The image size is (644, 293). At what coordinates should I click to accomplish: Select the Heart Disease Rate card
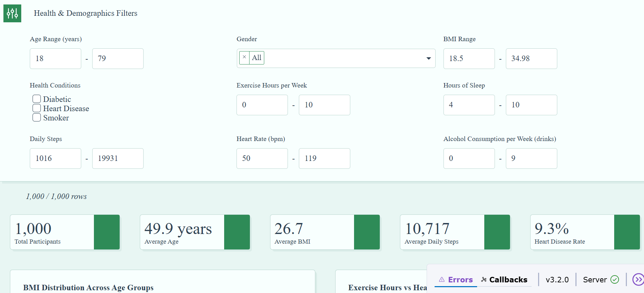coord(585,232)
